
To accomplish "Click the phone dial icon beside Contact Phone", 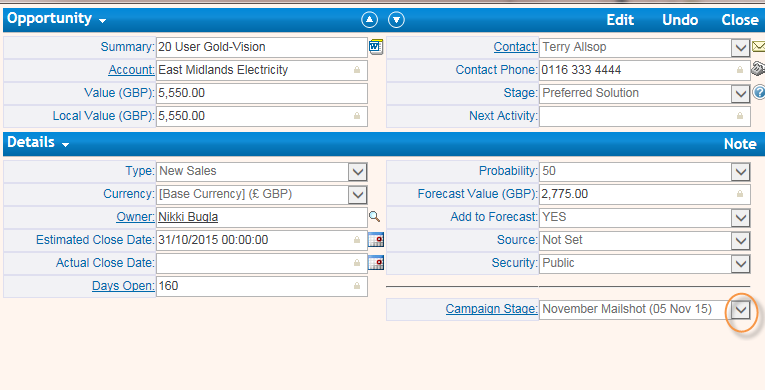I will (758, 68).
